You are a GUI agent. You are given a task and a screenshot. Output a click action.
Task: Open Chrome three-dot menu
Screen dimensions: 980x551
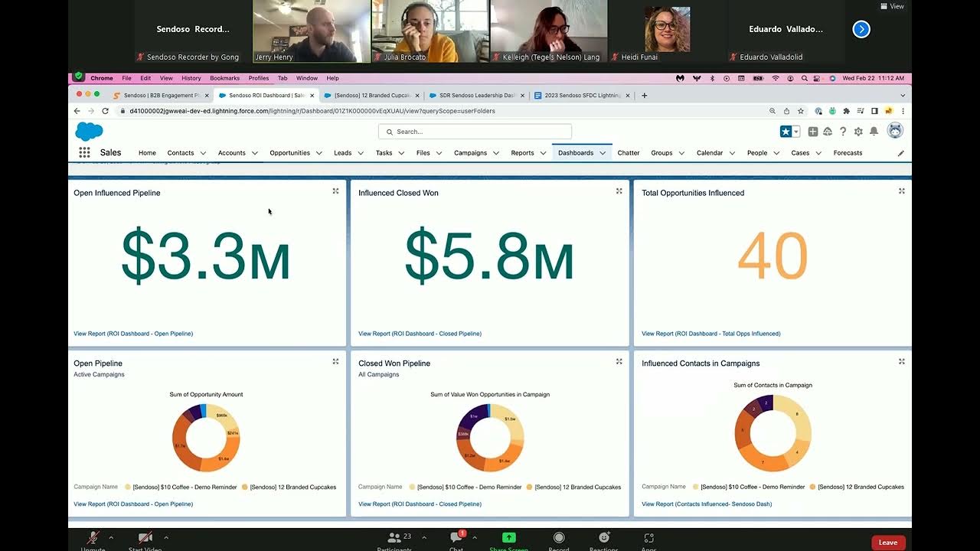[x=903, y=111]
